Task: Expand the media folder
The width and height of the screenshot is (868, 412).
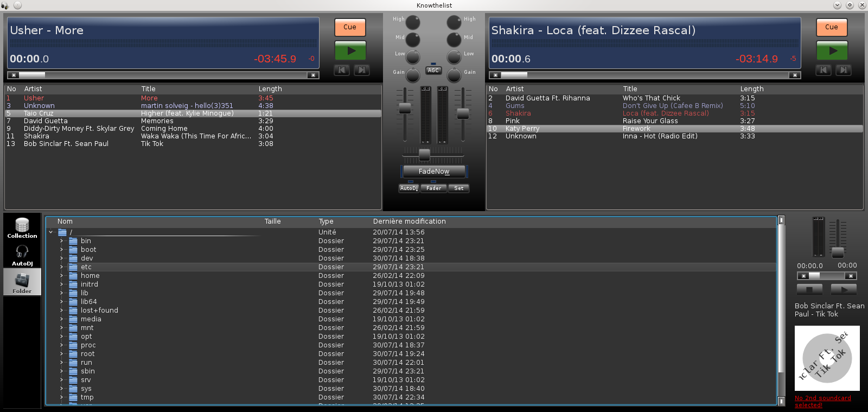Action: coord(61,319)
